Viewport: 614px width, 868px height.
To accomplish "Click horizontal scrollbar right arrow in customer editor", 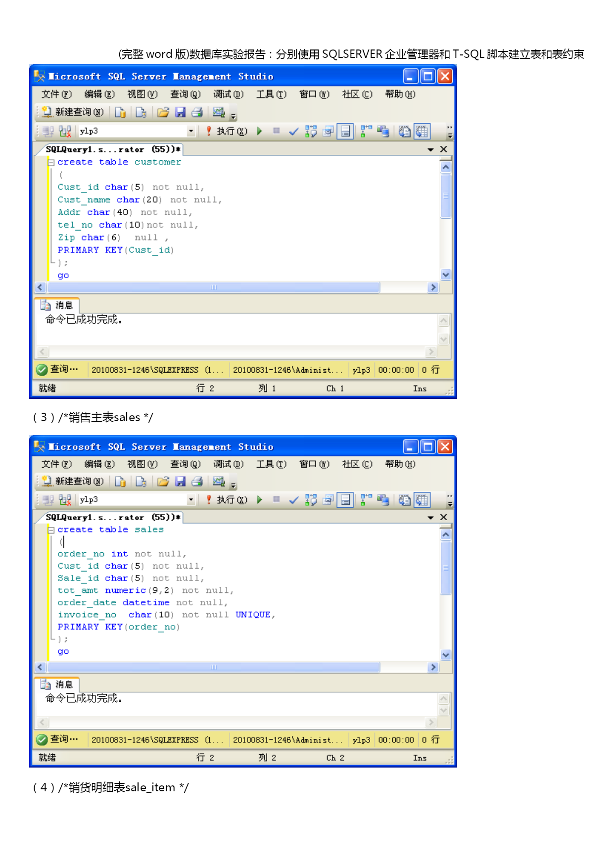I will coord(433,288).
